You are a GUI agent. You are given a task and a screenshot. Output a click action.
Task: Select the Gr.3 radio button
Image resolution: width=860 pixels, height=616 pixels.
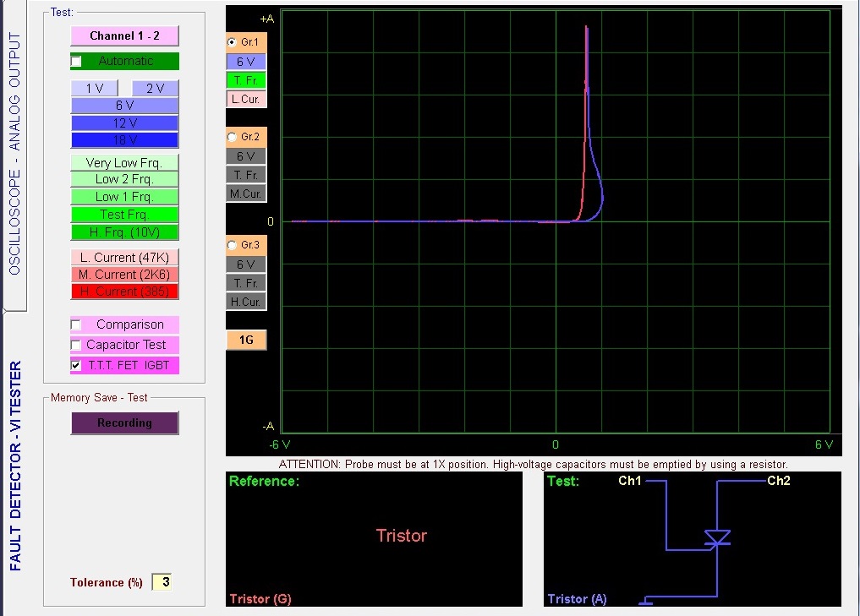tap(233, 245)
